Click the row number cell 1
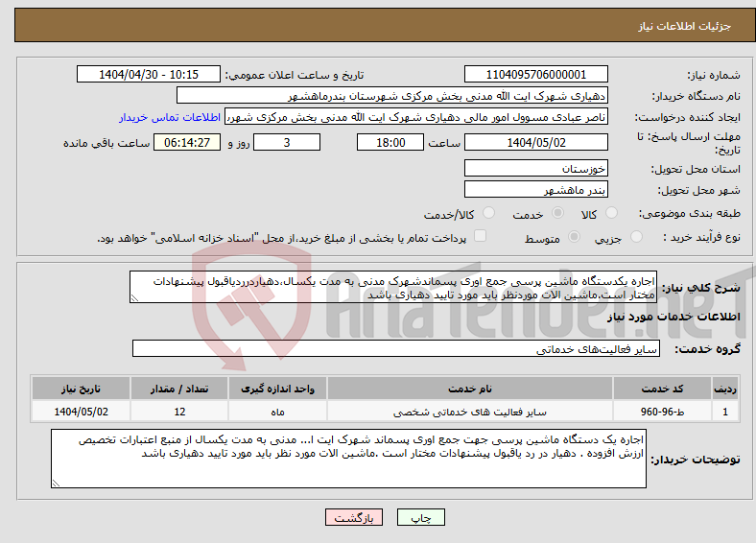The image size is (756, 543). coord(725,412)
